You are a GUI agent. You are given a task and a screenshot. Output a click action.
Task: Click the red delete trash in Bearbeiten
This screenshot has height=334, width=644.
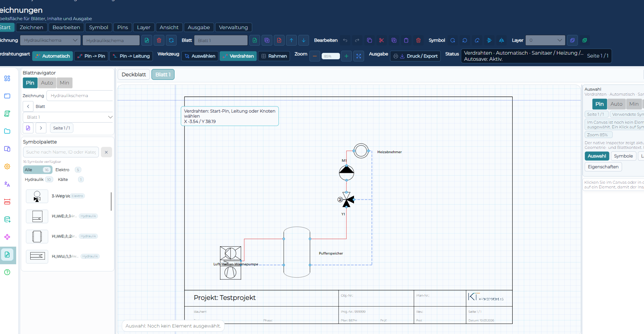(x=418, y=40)
